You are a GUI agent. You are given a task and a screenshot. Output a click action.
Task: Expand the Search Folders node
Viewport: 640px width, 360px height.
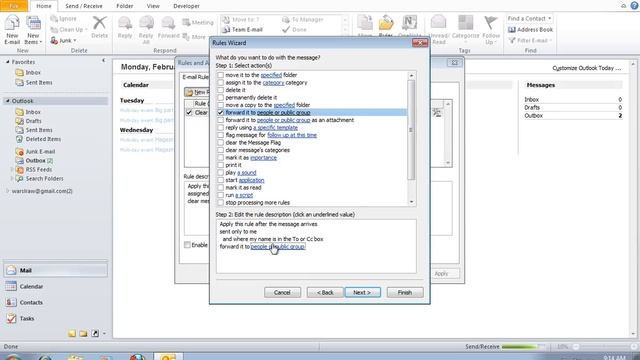click(11, 178)
